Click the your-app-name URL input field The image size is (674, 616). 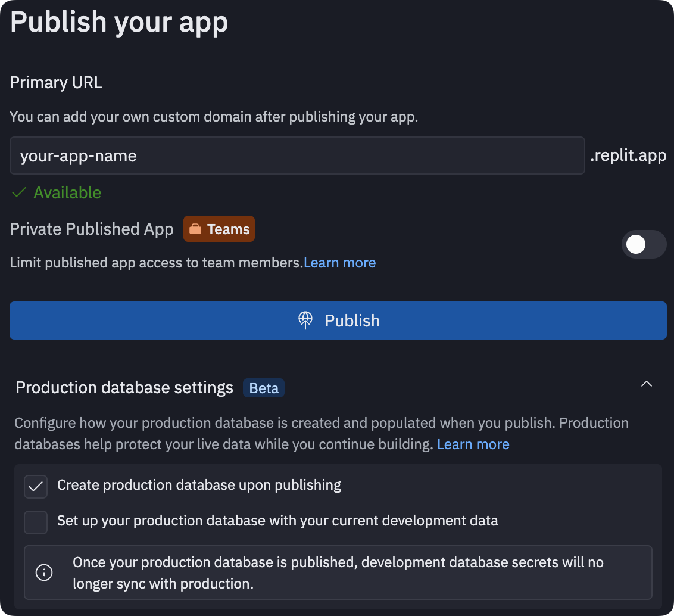click(297, 156)
